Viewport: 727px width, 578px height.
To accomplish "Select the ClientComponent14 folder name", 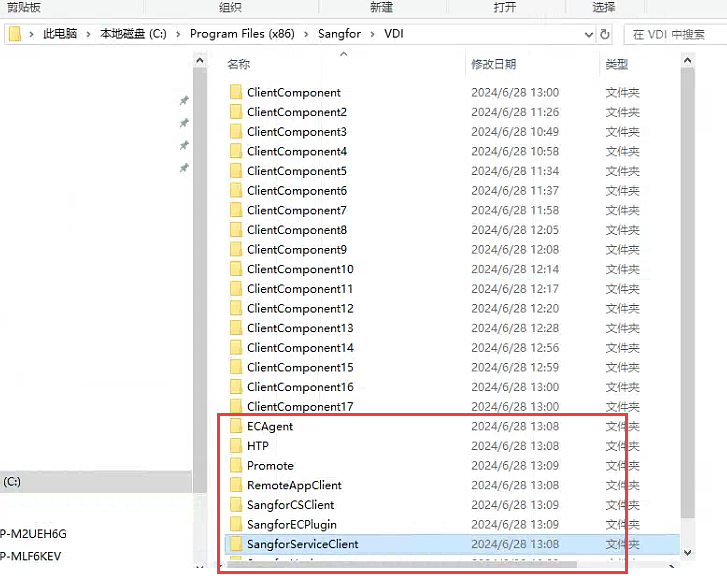I will [300, 347].
